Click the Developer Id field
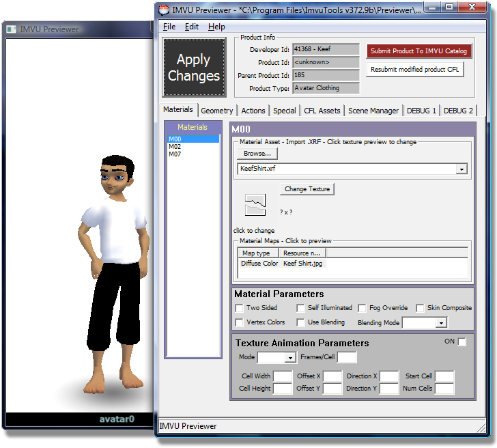 [x=326, y=49]
